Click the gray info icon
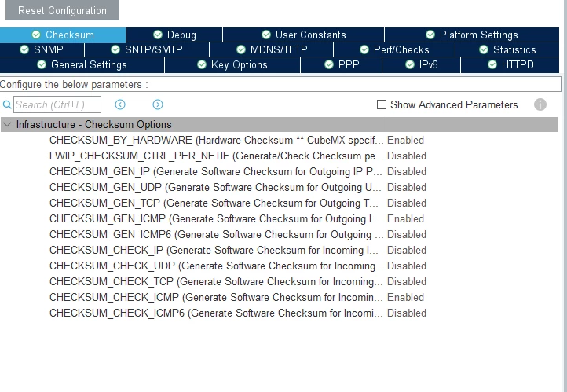The image size is (567, 392). 540,104
